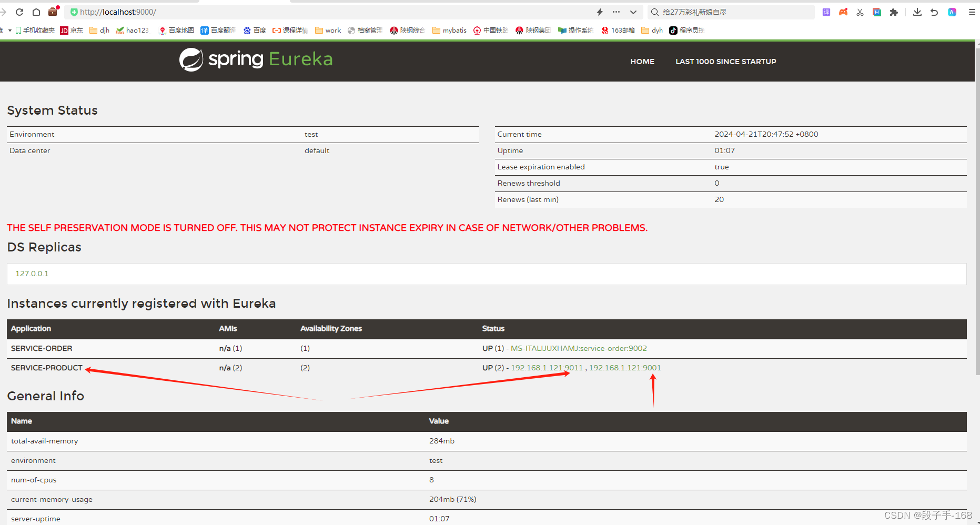Open the 192.168.1.121:9001 instance link

(x=625, y=368)
